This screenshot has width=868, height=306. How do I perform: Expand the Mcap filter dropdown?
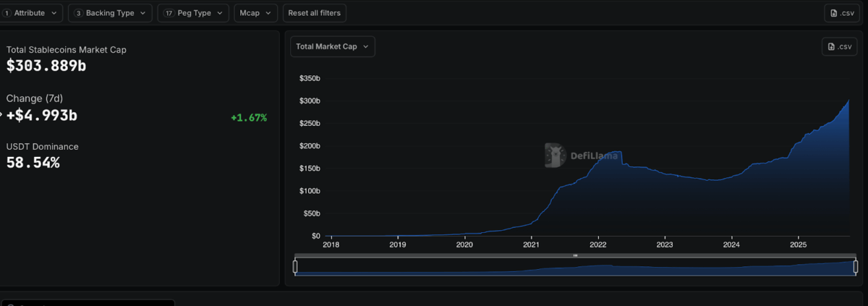click(255, 13)
